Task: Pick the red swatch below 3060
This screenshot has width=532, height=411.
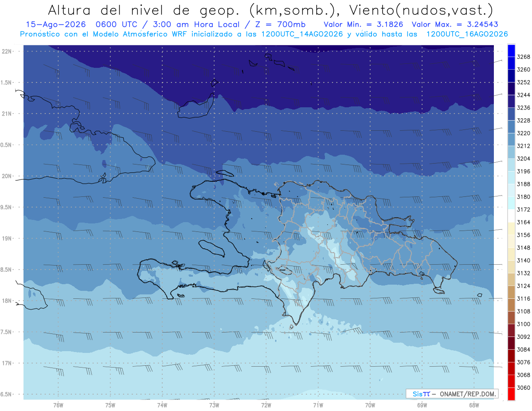Action: pos(511,394)
